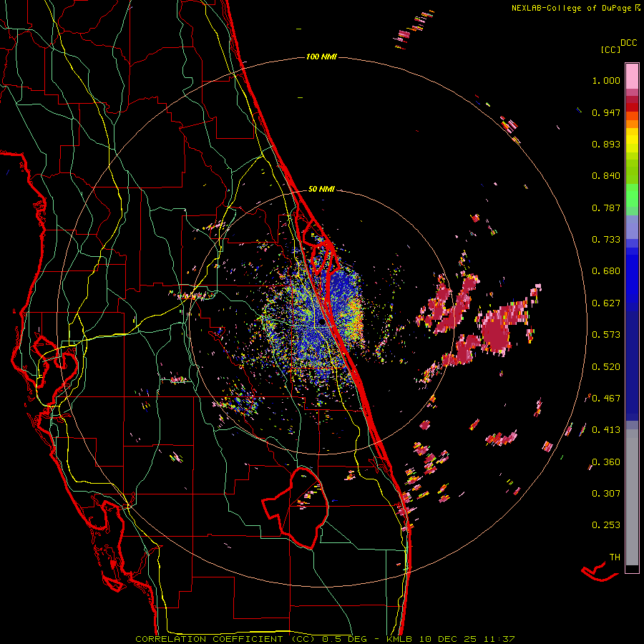Click the 0.520 legend value

(x=606, y=367)
